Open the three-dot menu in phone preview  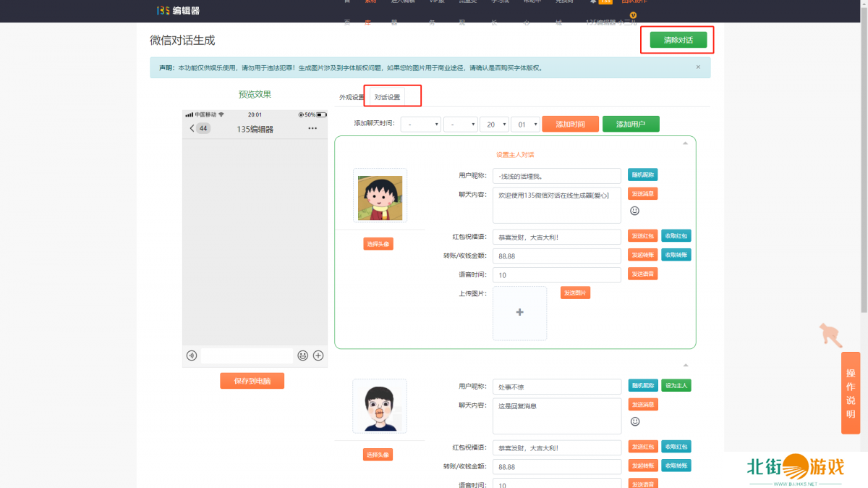click(x=312, y=129)
